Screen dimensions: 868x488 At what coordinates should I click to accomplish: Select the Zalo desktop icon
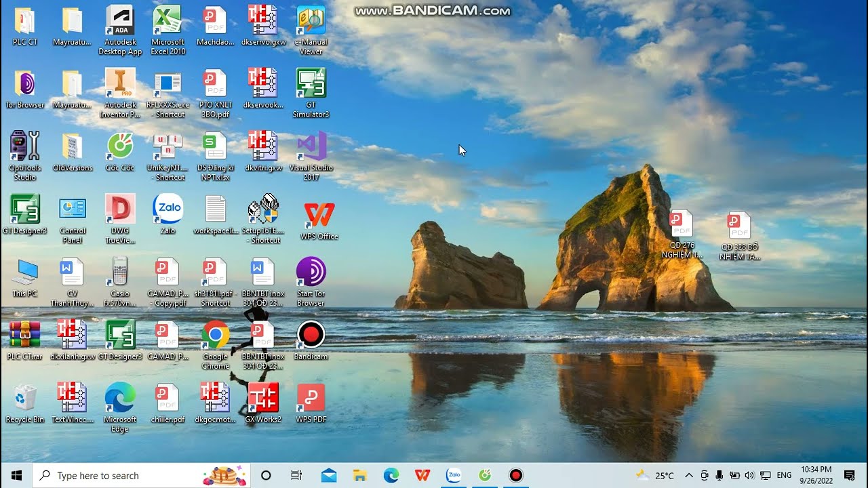167,214
